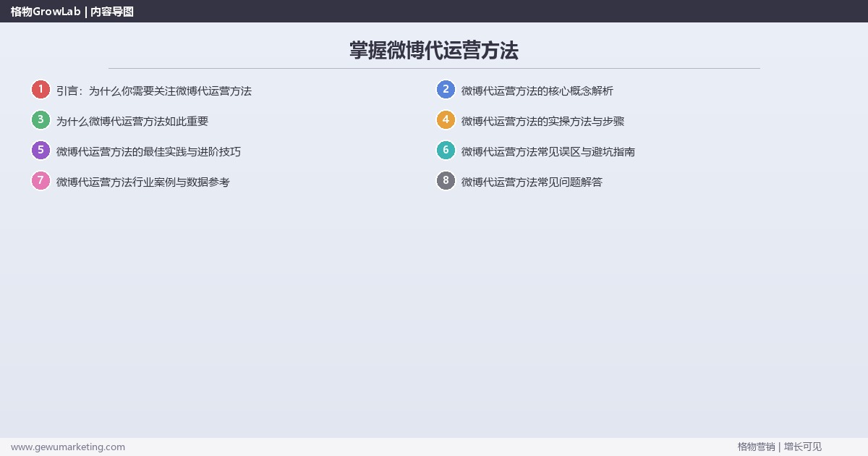
Task: Click the green number 3 circle badge
Action: coord(41,120)
